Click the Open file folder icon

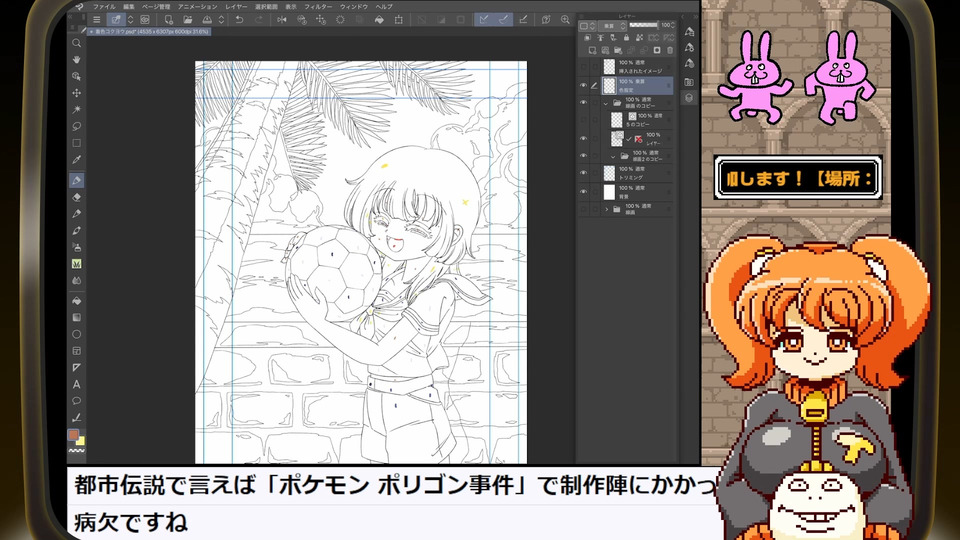(x=188, y=20)
